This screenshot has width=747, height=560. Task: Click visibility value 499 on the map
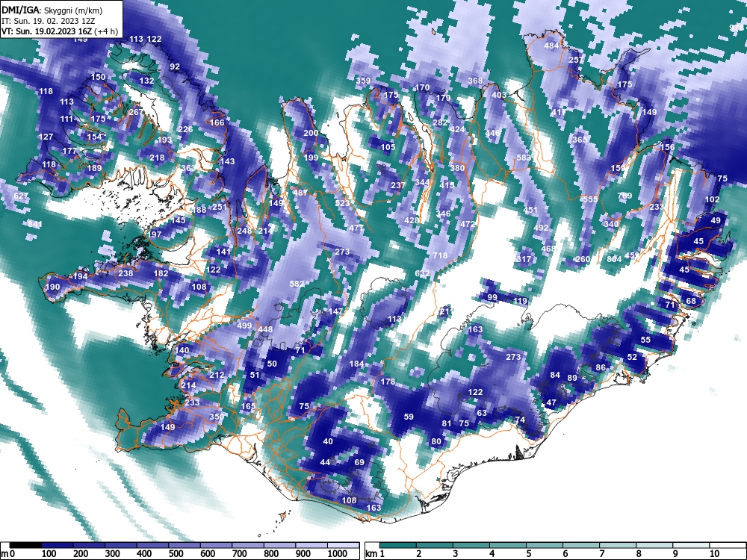[244, 326]
